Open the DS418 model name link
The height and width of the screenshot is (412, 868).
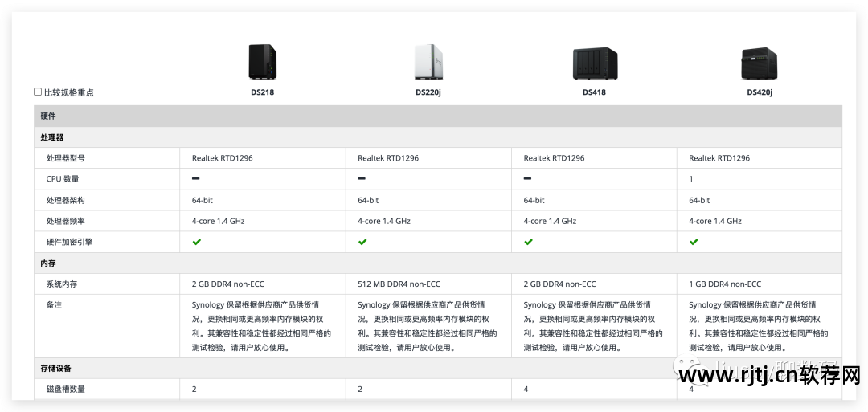click(594, 92)
